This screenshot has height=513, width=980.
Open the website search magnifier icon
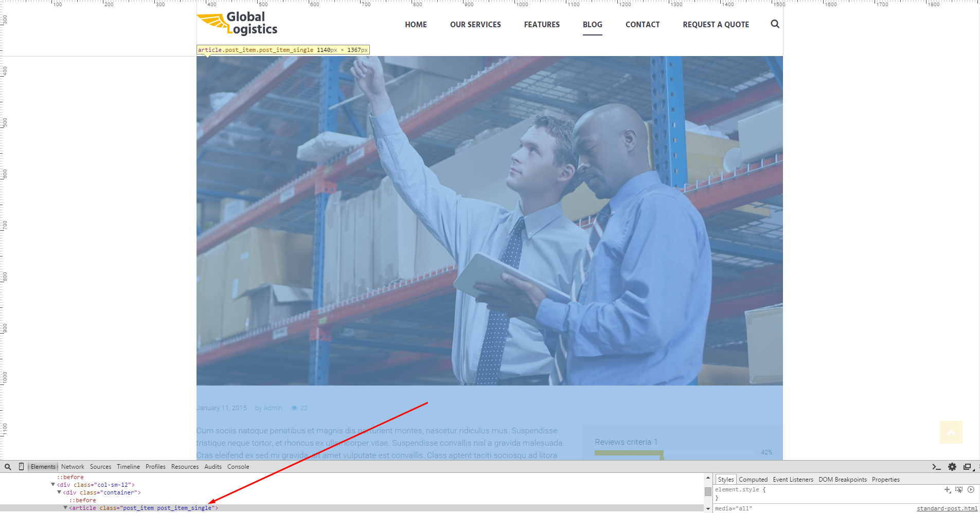coord(775,24)
